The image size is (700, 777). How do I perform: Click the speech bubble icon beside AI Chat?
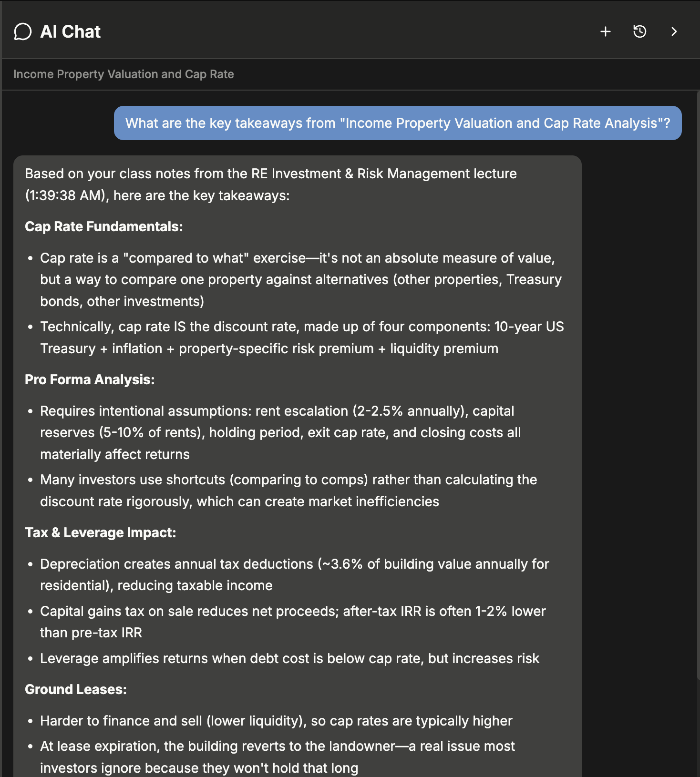click(23, 31)
